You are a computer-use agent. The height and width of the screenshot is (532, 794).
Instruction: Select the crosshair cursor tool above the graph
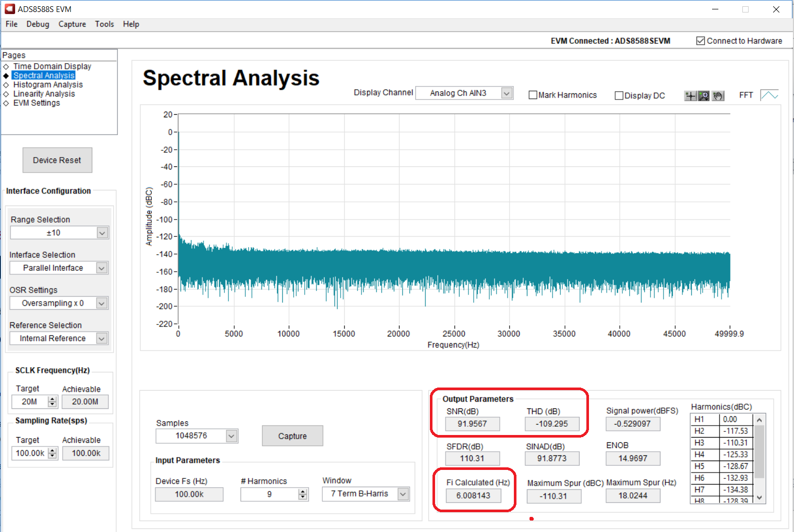tap(690, 95)
